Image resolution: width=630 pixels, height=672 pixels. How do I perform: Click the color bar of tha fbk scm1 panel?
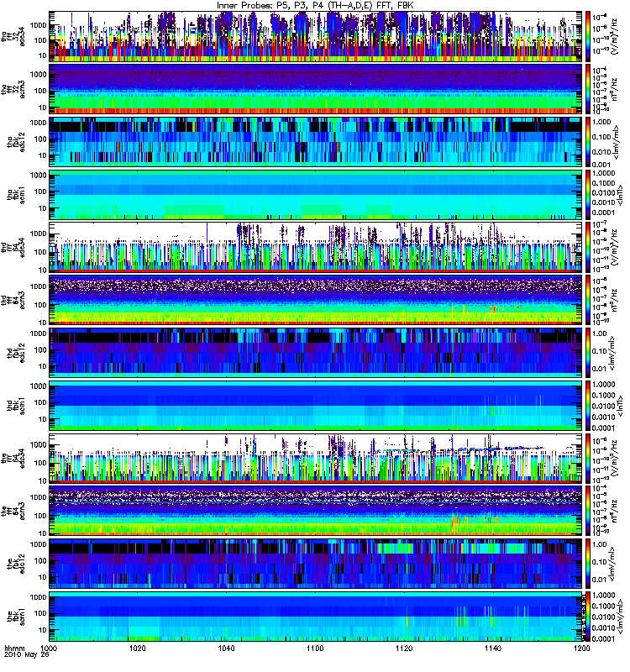coord(588,195)
